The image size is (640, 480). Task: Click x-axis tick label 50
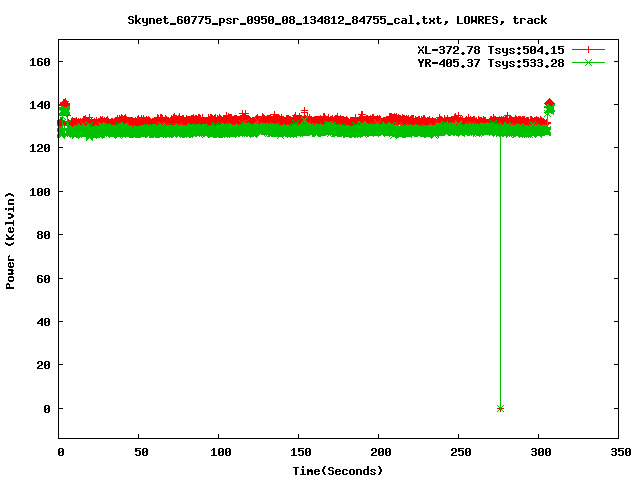tap(141, 452)
